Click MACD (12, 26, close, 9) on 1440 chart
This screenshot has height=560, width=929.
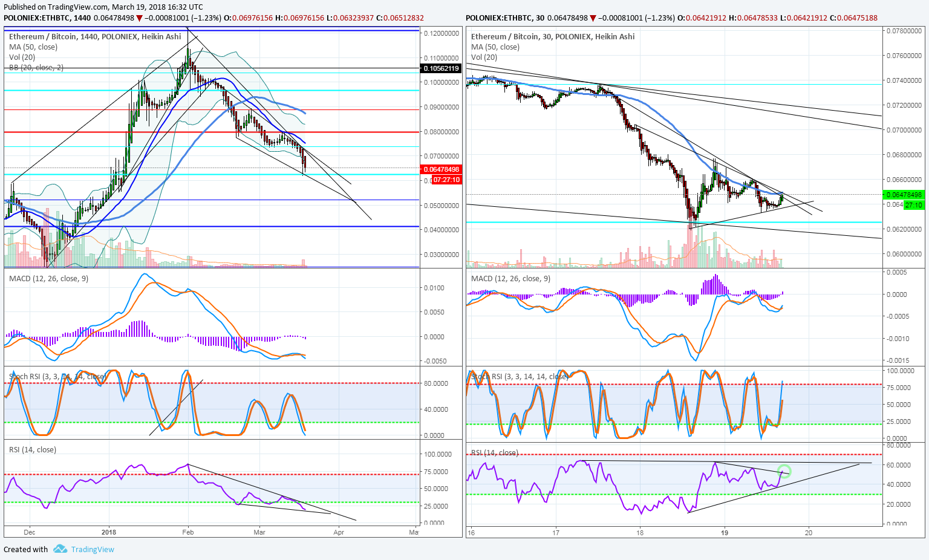coord(49,278)
